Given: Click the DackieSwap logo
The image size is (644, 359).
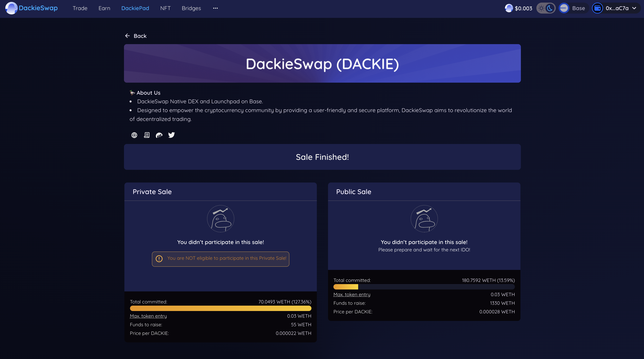Looking at the screenshot, I should (x=31, y=8).
